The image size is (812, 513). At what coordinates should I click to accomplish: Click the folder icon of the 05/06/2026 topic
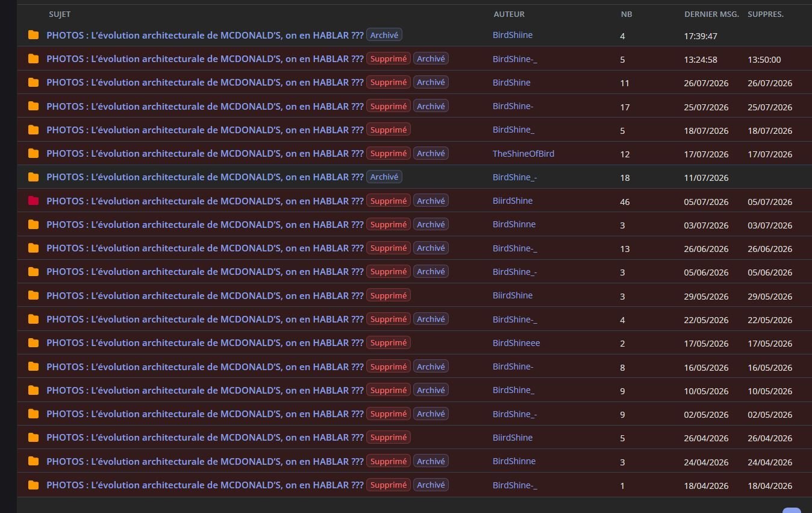(33, 271)
